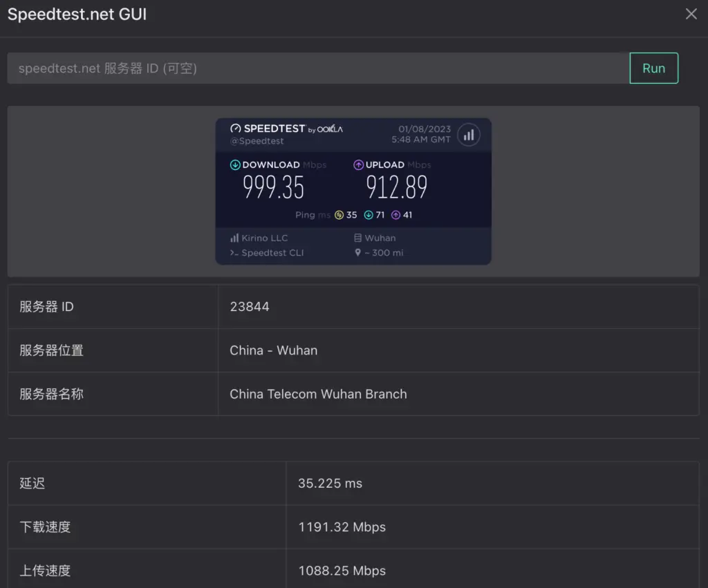Click the 999.35 download speed result

pyautogui.click(x=273, y=187)
